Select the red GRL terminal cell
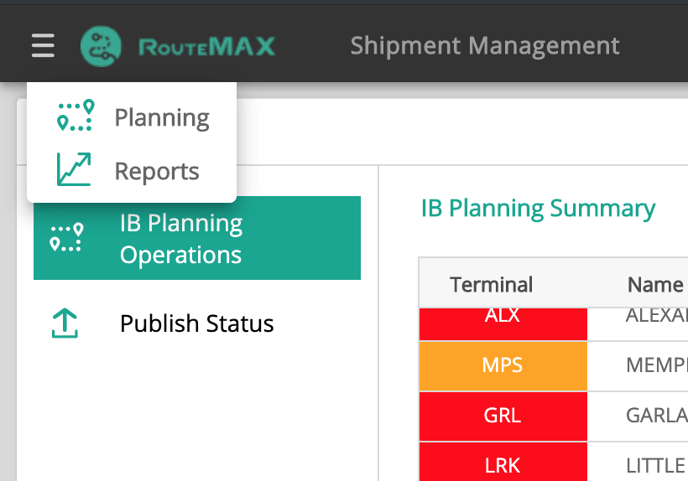This screenshot has height=481, width=688. [502, 414]
